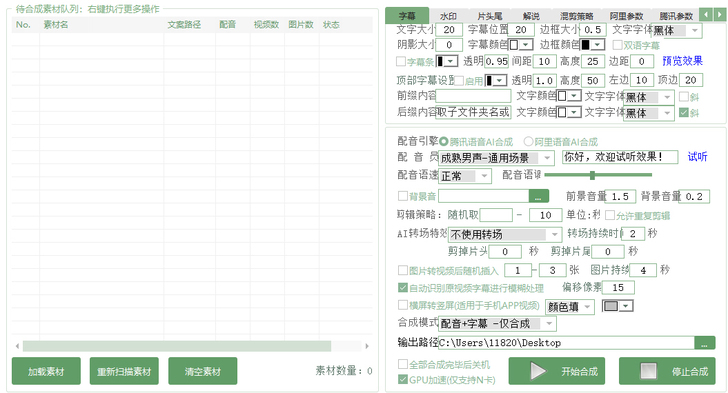Click the material list horizontal scrollbar
Viewport: 728px width, 393px height.
(x=177, y=346)
